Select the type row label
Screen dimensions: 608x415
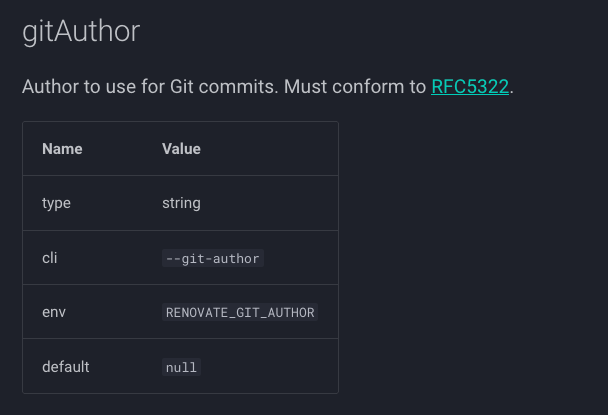pyautogui.click(x=56, y=203)
